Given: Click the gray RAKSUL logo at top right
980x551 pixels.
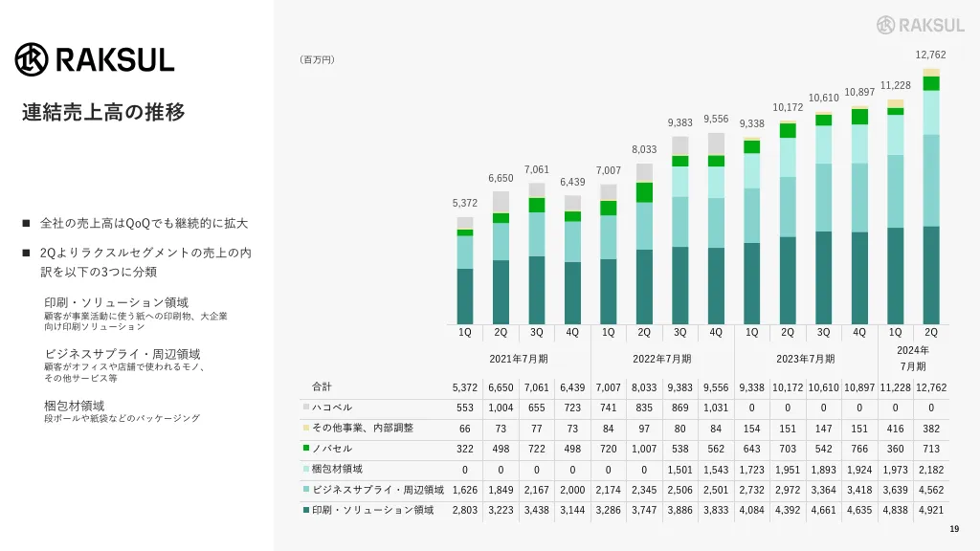Looking at the screenshot, I should [921, 25].
